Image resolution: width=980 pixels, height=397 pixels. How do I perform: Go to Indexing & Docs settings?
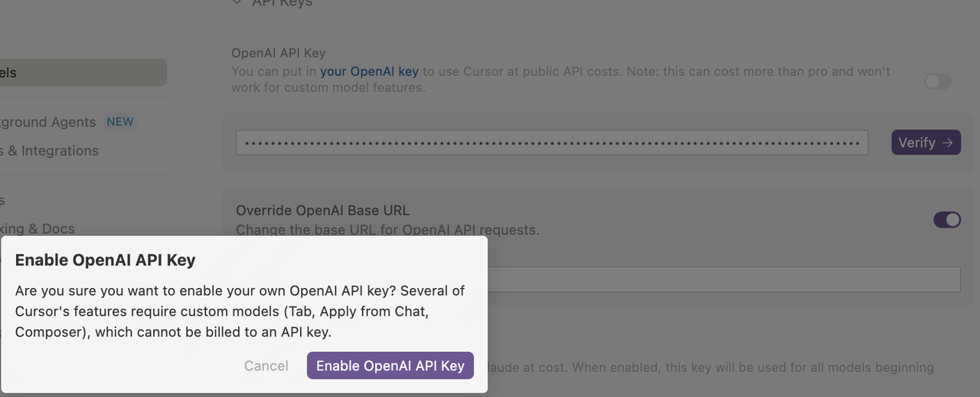[x=38, y=228]
